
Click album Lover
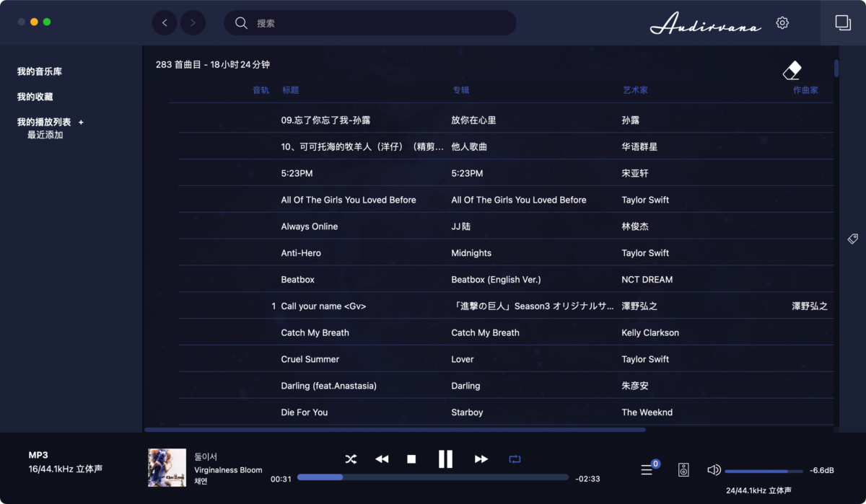[463, 359]
